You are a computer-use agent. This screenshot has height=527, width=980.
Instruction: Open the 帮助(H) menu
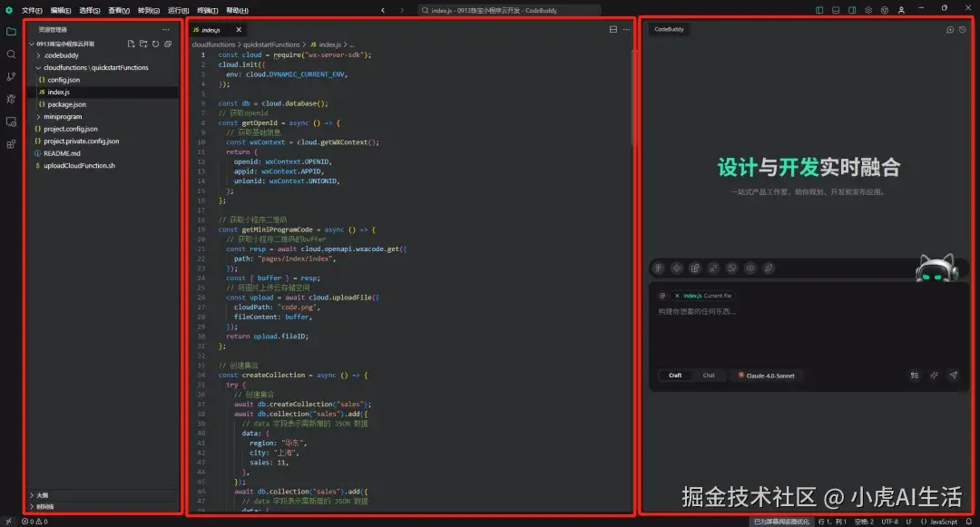click(237, 10)
